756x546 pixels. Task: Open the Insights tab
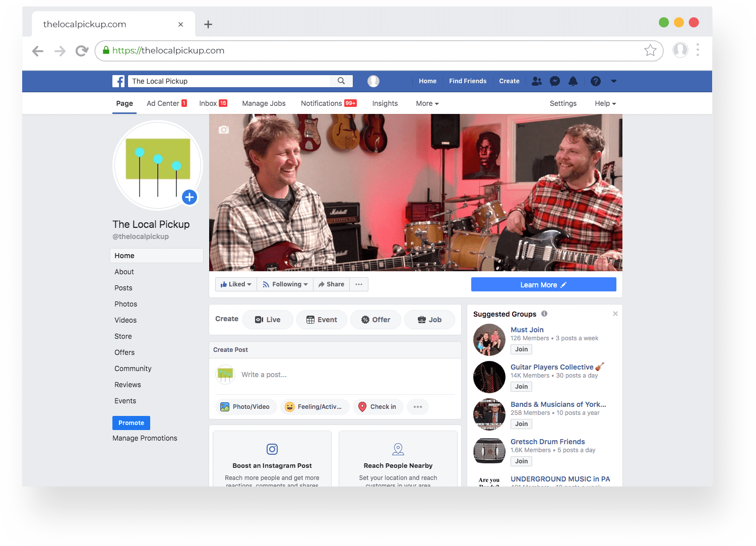pyautogui.click(x=385, y=103)
